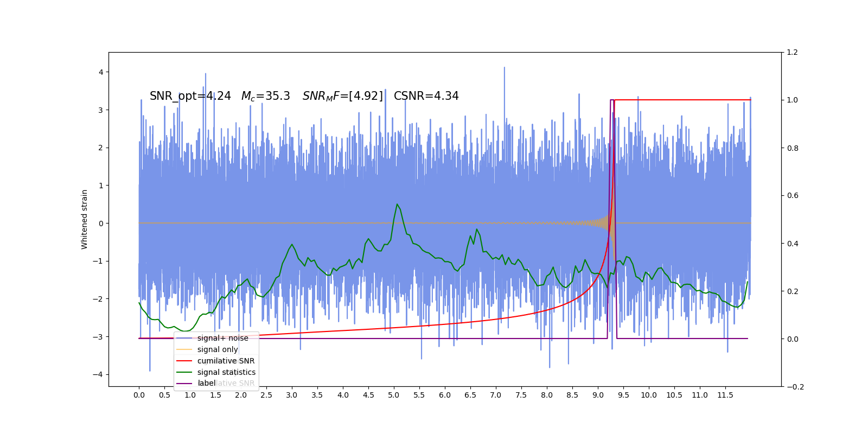Click the x-axis tick label 6.5
The height and width of the screenshot is (434, 868).
point(470,395)
